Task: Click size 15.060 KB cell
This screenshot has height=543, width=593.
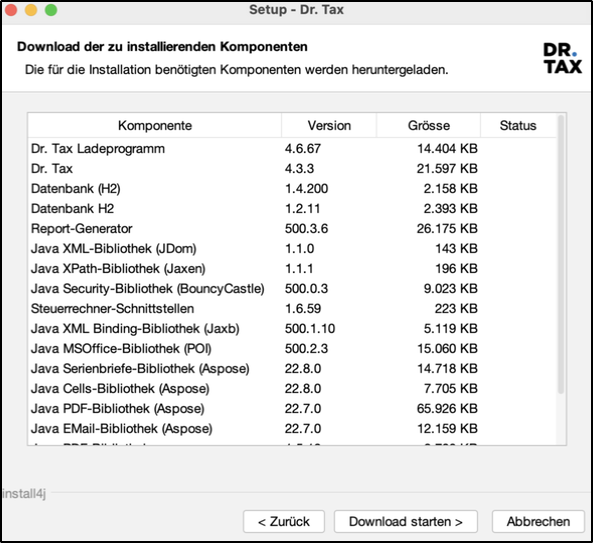Action: [x=447, y=349]
